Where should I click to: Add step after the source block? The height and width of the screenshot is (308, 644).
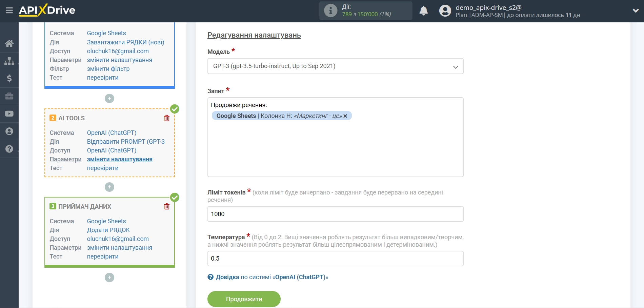(109, 99)
